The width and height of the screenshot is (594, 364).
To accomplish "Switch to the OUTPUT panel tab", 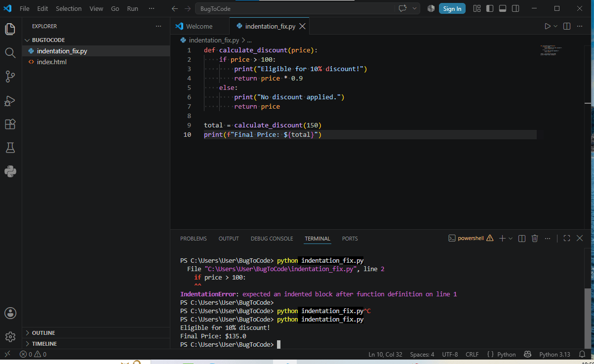I will point(229,239).
